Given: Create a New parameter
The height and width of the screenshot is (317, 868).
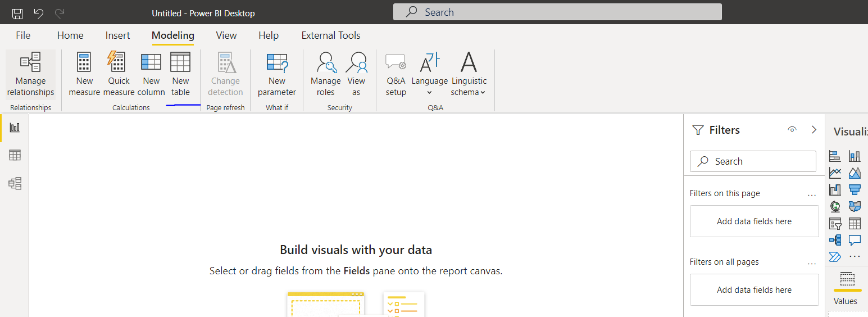Looking at the screenshot, I should coord(277,74).
